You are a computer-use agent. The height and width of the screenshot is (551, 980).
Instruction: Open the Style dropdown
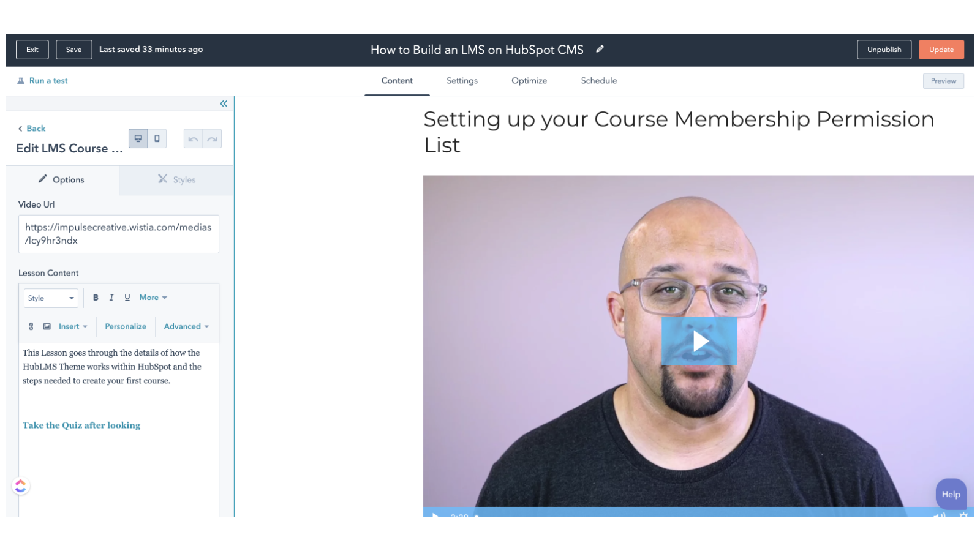(51, 298)
